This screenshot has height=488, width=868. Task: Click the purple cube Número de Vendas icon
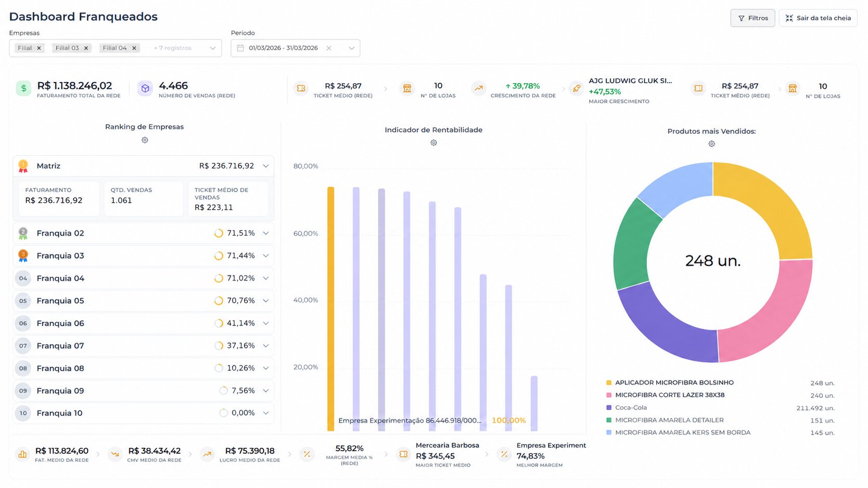coord(145,89)
